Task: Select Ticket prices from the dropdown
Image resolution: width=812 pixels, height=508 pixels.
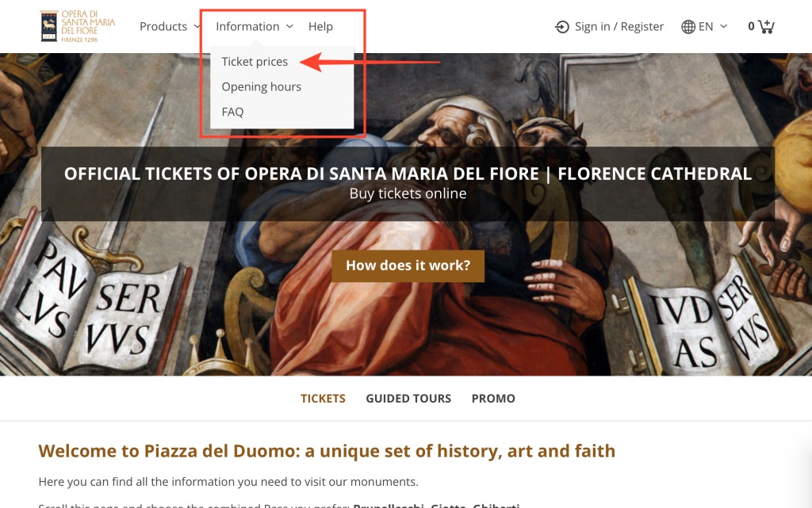Action: (255, 62)
